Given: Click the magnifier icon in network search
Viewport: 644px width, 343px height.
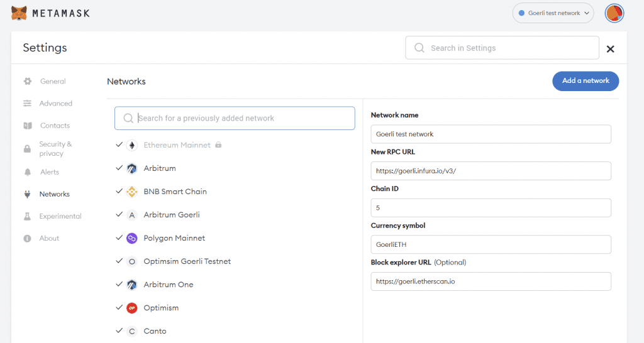Looking at the screenshot, I should tap(128, 118).
